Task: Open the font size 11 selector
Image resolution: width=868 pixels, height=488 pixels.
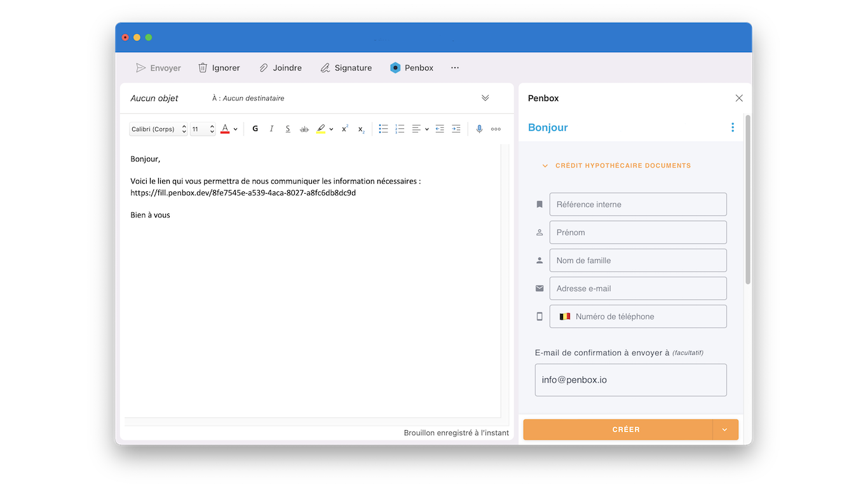Action: pyautogui.click(x=203, y=129)
